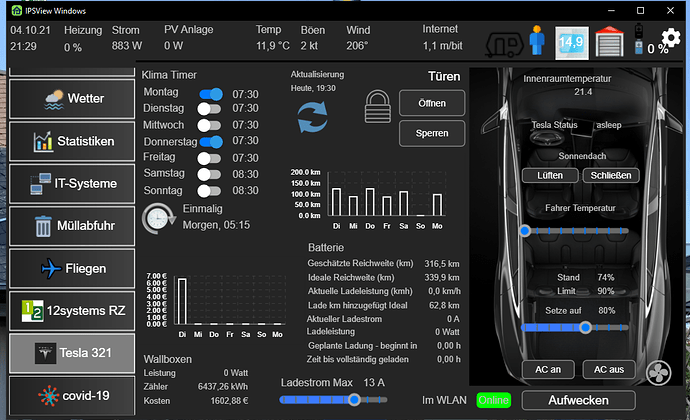Click the charge limit slider handle

point(585,328)
